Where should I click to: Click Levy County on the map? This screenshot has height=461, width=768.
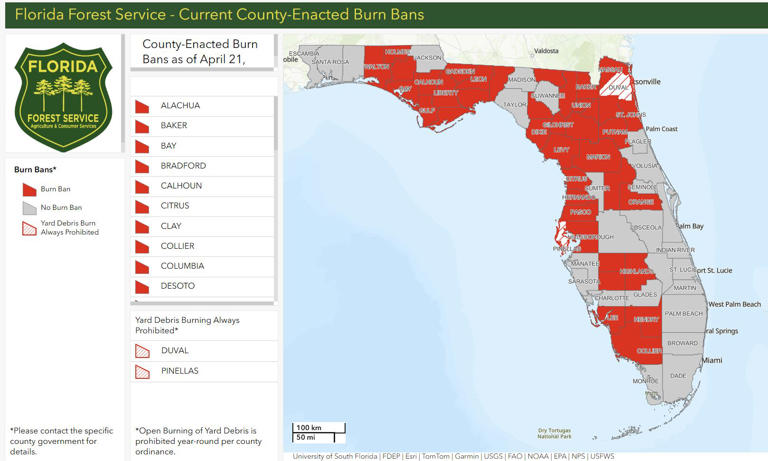(561, 150)
